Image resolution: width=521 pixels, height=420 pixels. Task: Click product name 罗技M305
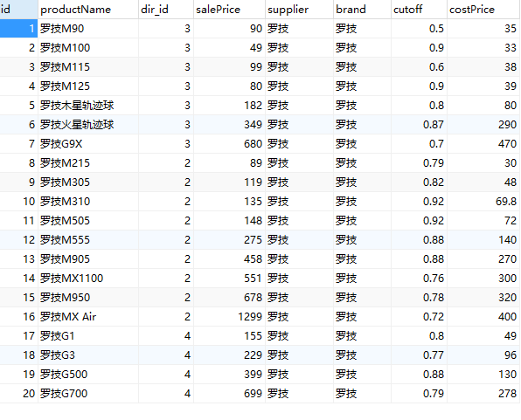(x=65, y=182)
